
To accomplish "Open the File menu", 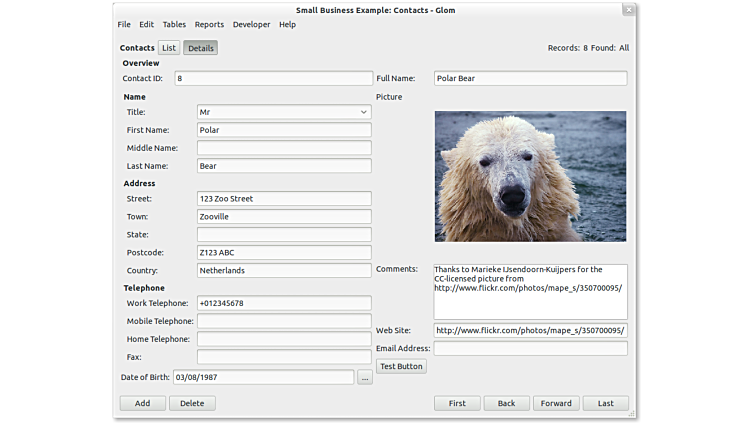I will click(x=124, y=24).
